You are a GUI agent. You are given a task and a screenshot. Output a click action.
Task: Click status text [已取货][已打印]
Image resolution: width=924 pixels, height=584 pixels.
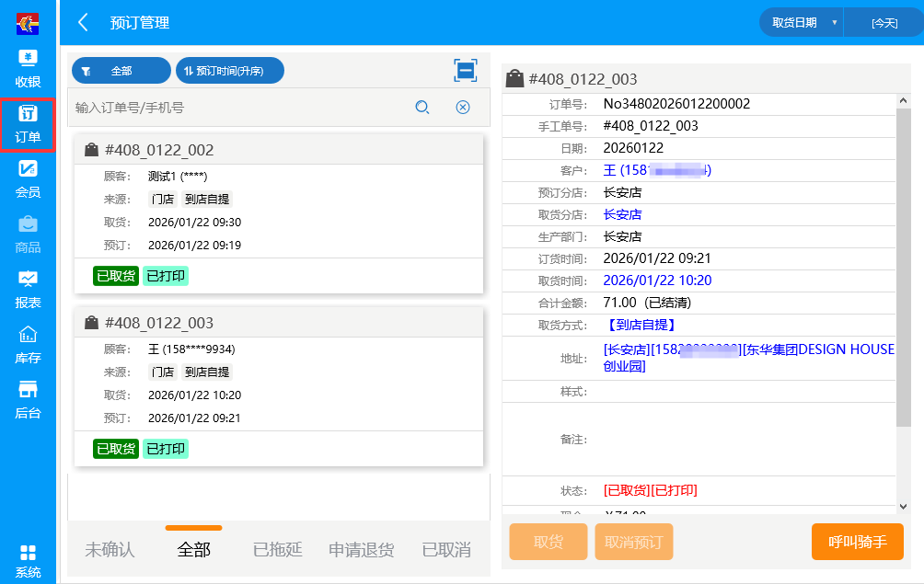pyautogui.click(x=650, y=490)
